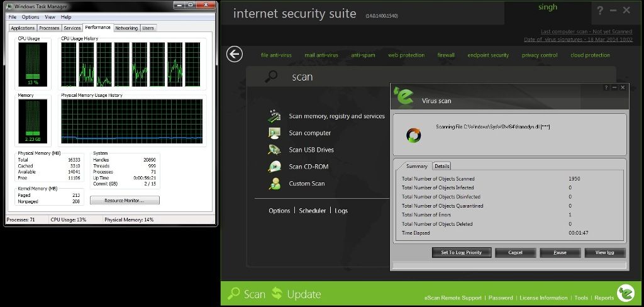
Task: Switch to Networking tab in Task Manager
Action: pyautogui.click(x=126, y=28)
